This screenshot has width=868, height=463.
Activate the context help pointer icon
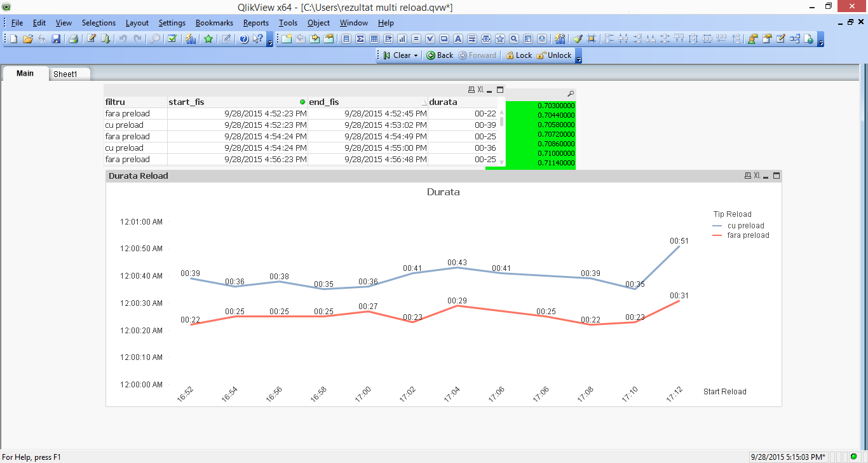click(257, 39)
